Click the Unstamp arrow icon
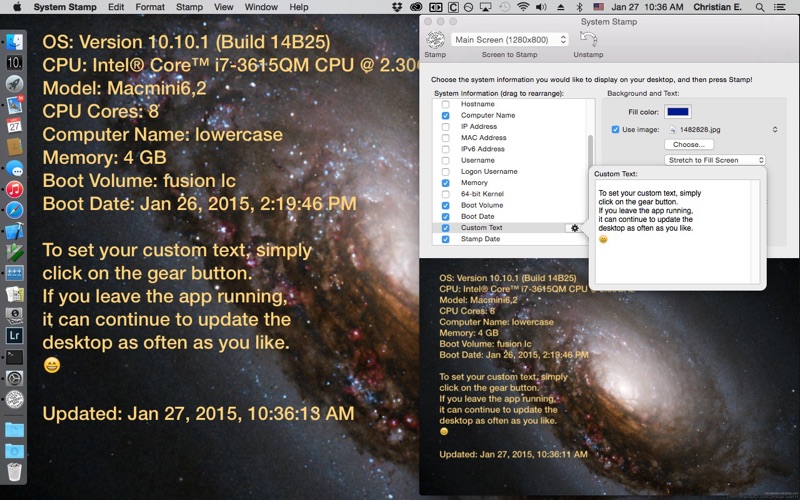The height and width of the screenshot is (500, 800). click(588, 39)
